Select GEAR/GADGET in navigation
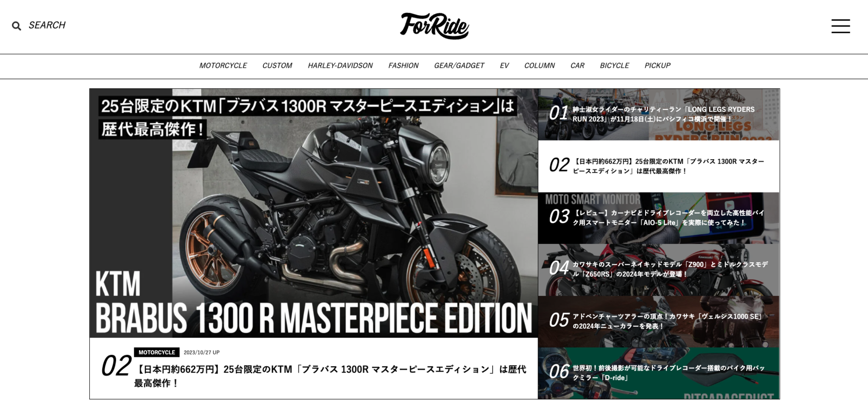Image resolution: width=868 pixels, height=416 pixels. (x=459, y=66)
